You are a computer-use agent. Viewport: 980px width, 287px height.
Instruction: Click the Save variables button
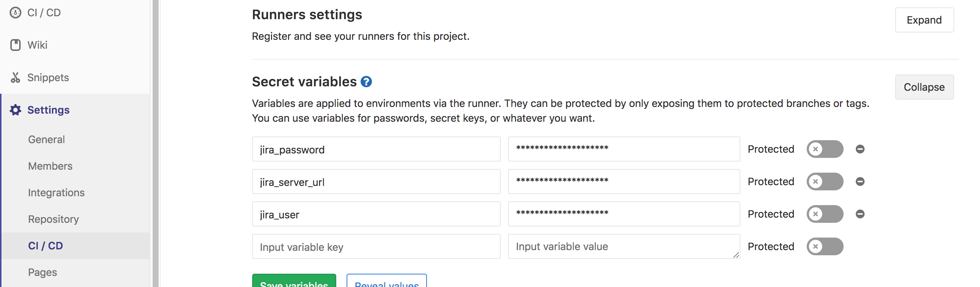coord(294,281)
